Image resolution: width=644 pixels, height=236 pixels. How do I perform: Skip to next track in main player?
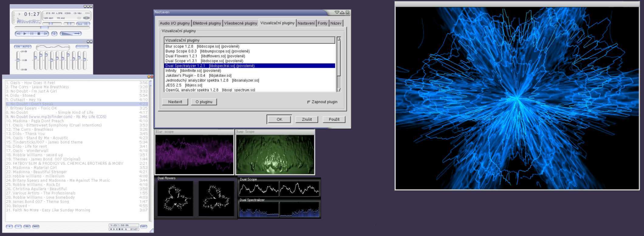tap(45, 34)
